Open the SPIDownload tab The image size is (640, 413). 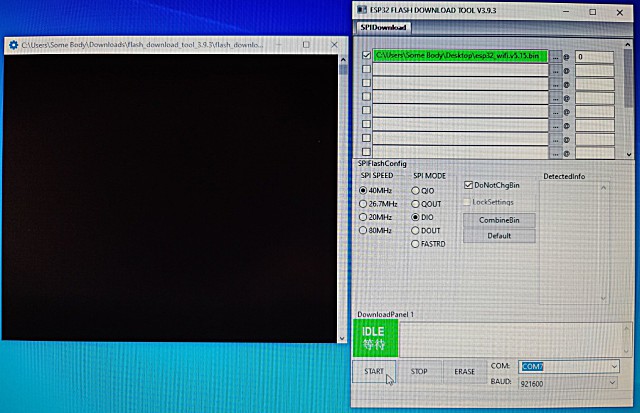(383, 27)
